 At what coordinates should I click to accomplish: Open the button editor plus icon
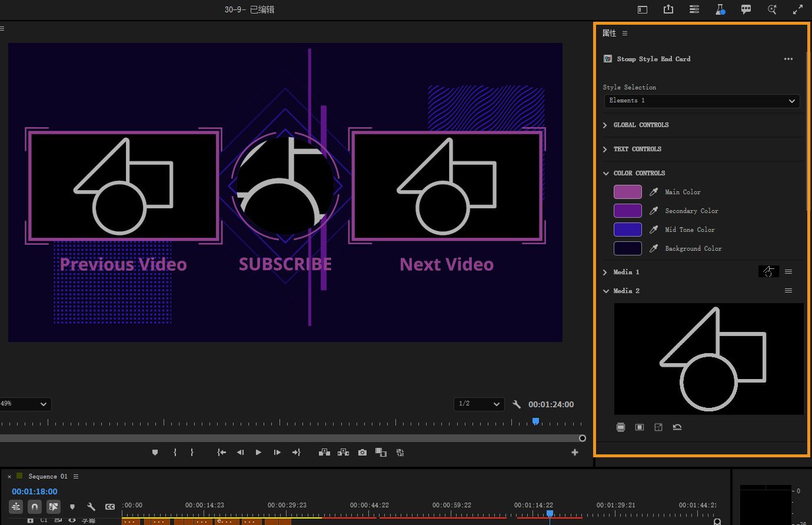click(575, 453)
